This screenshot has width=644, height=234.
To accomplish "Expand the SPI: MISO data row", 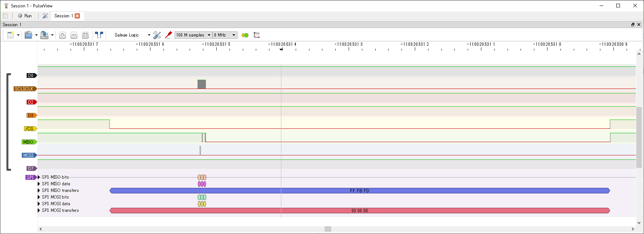I will tap(39, 184).
